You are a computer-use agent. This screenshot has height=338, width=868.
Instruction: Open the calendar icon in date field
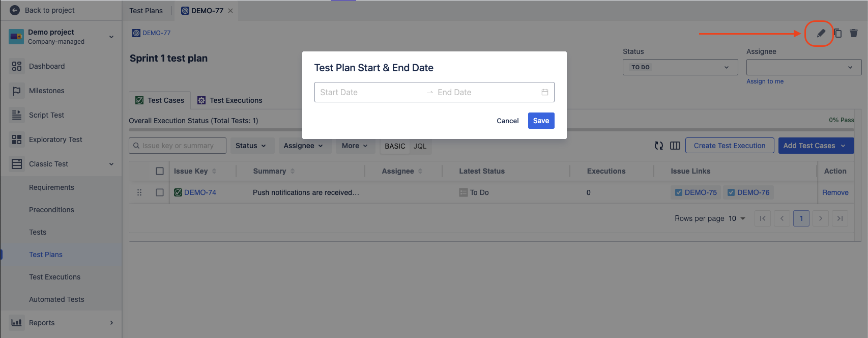pyautogui.click(x=544, y=92)
